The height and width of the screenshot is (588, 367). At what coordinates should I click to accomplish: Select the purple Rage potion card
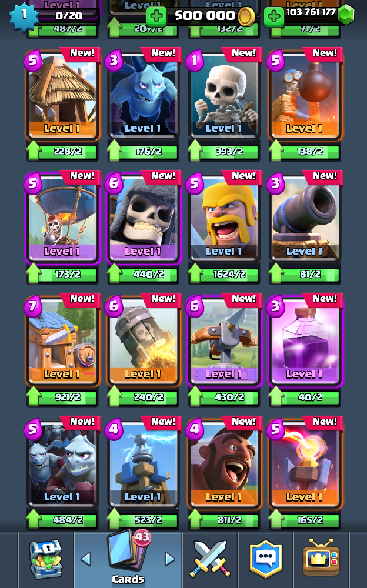(x=305, y=340)
